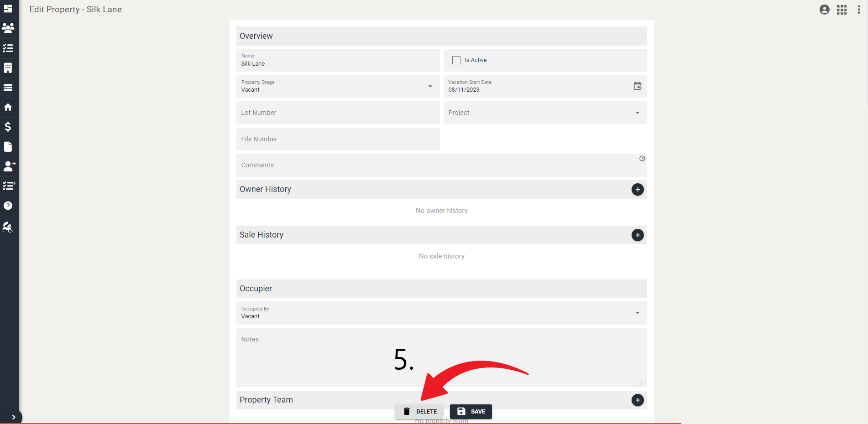Click the DELETE button
The image size is (868, 424).
419,411
